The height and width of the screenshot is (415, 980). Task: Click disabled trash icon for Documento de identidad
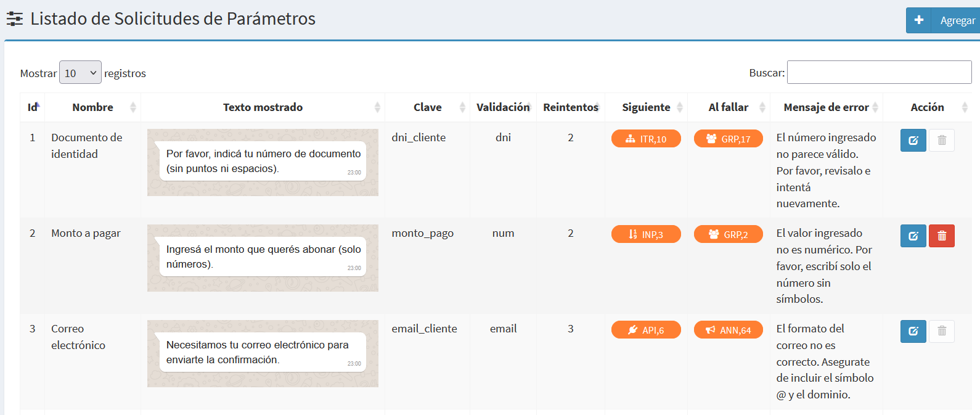pos(942,141)
